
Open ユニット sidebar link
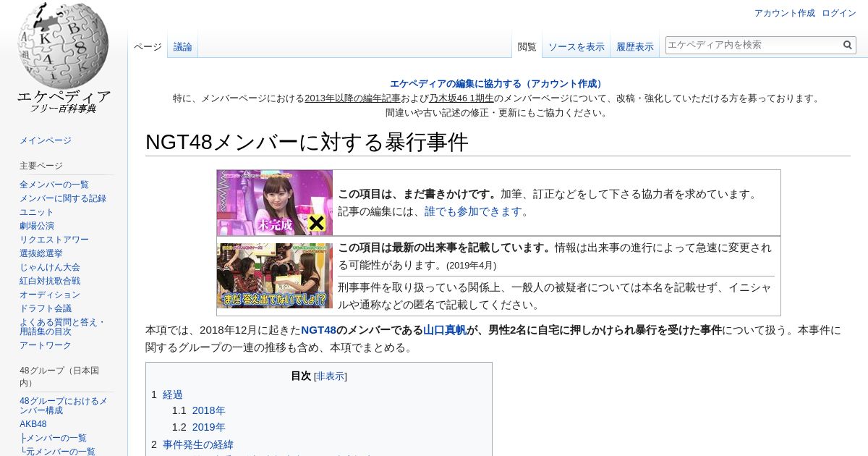[37, 212]
